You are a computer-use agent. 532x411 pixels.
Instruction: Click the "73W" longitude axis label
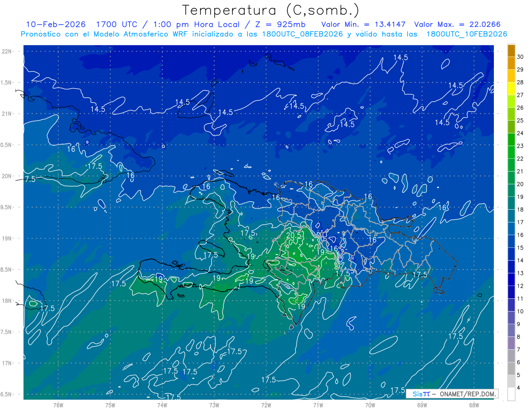[x=214, y=405]
